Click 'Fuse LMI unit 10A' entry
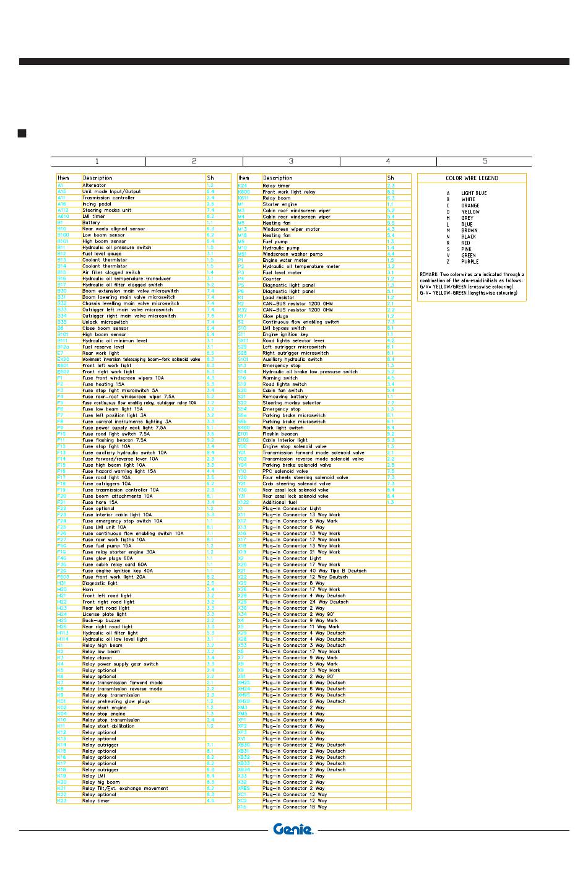The image size is (588, 879). coord(144,527)
